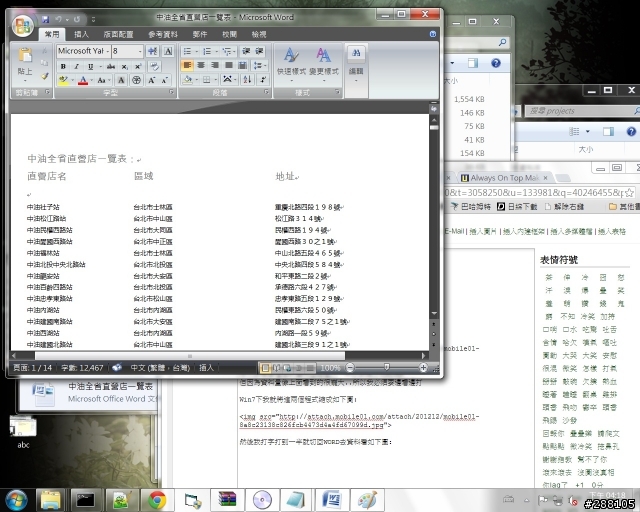Click the Editing binoculars button
Viewport: 640px width, 512px height.
click(x=356, y=63)
